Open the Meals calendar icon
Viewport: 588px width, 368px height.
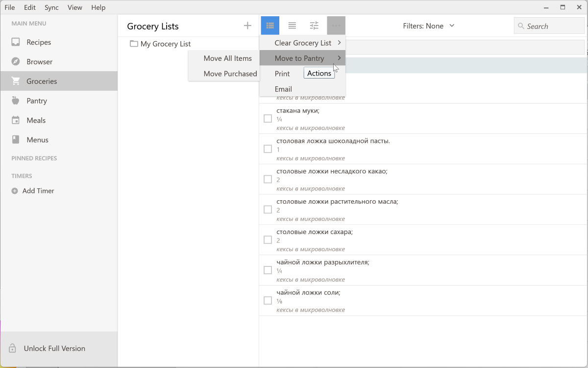(16, 120)
